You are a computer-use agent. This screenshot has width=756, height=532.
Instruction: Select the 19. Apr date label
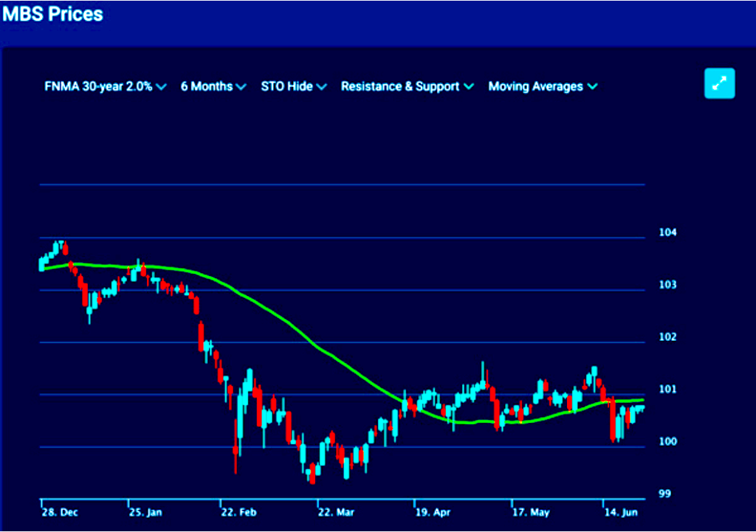pyautogui.click(x=433, y=511)
